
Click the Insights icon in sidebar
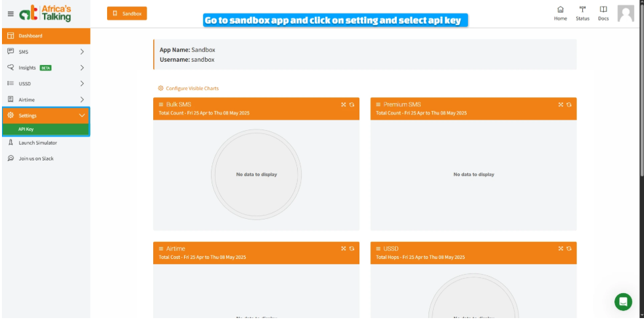[11, 68]
